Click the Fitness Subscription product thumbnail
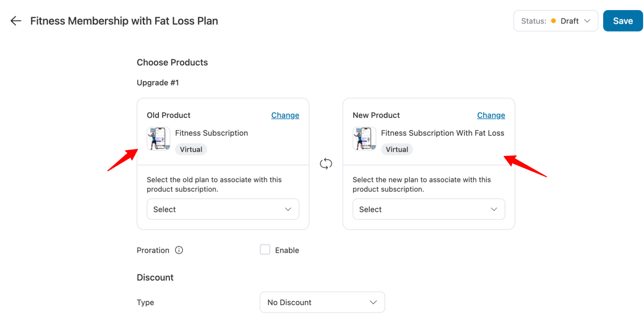 (x=159, y=139)
